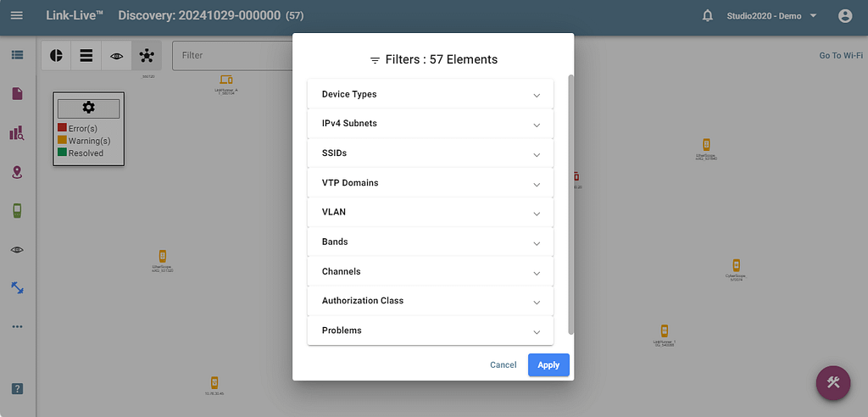Select the pie chart view icon

click(x=56, y=55)
